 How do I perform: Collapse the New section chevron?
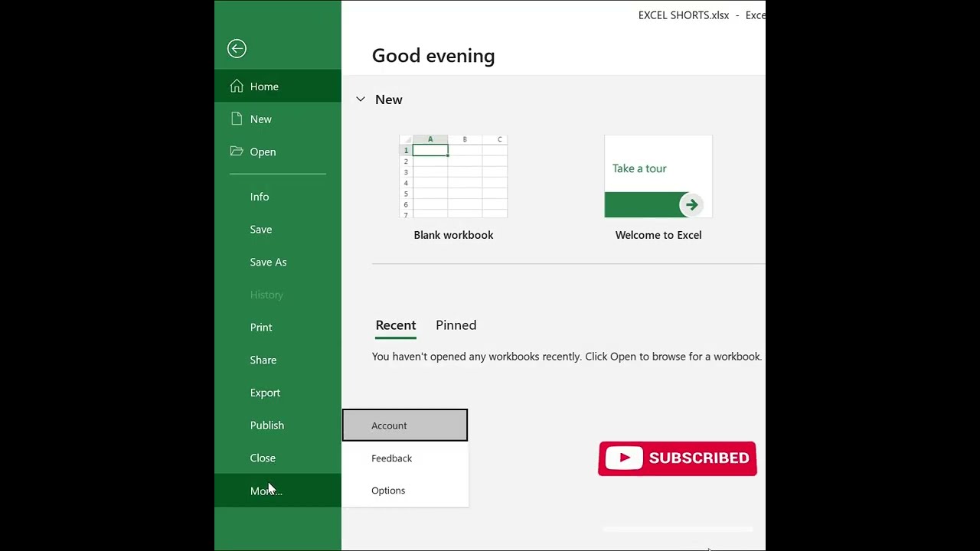pos(361,99)
